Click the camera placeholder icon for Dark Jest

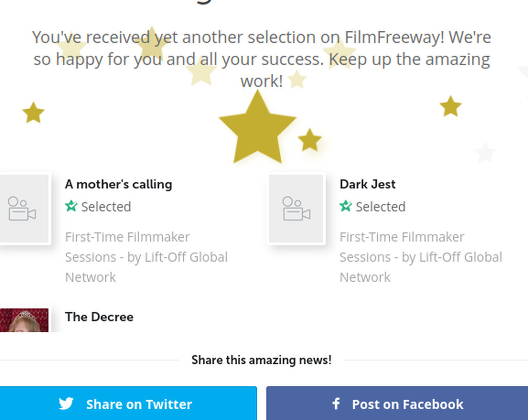point(296,208)
